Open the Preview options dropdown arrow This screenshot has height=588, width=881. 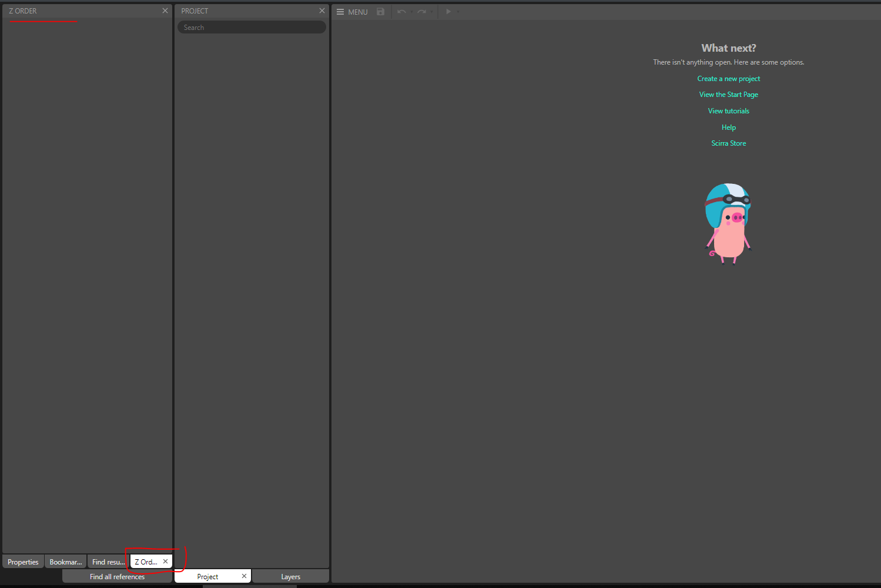457,11
